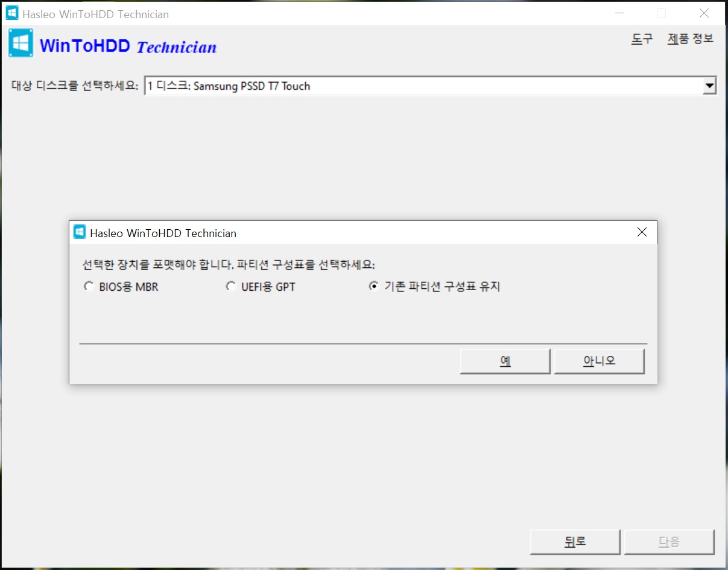Open the 제품 정보 menu
Image resolution: width=728 pixels, height=570 pixels.
pos(691,39)
